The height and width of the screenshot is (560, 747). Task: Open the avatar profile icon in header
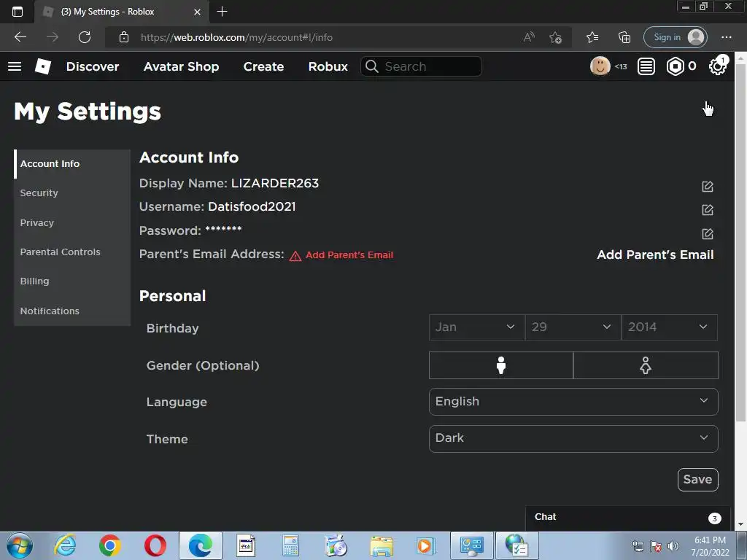(x=600, y=66)
